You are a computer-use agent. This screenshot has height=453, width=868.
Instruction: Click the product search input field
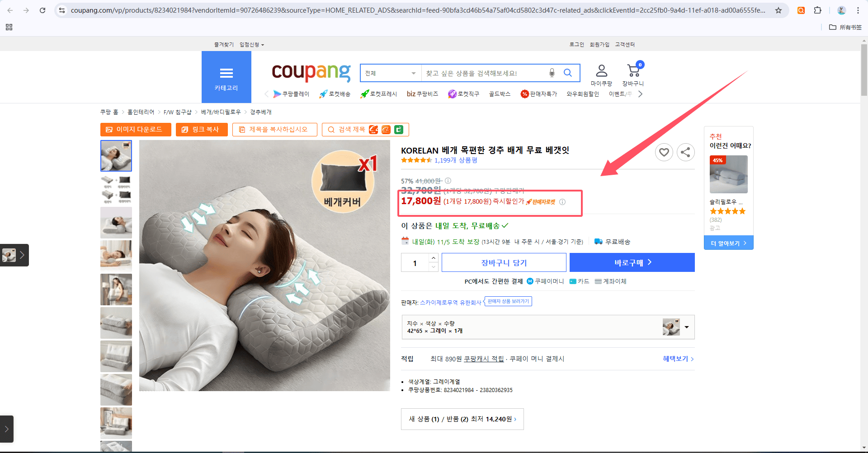(485, 73)
